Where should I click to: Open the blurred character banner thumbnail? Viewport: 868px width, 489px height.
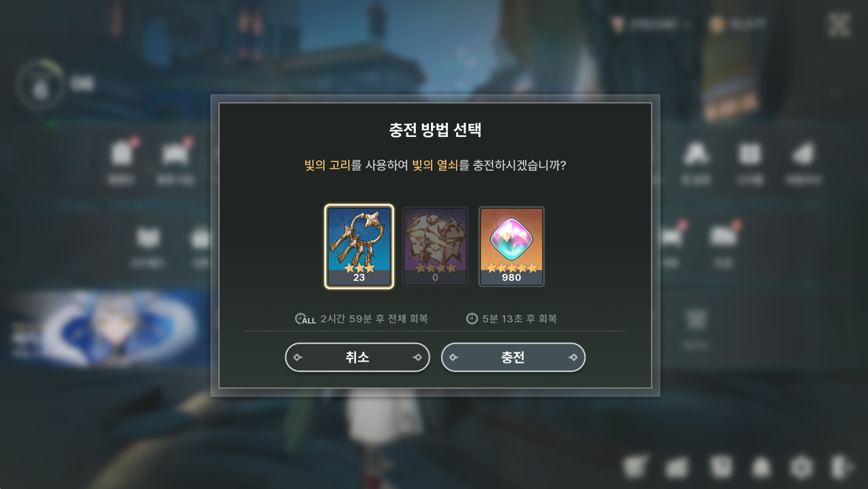pos(109,328)
